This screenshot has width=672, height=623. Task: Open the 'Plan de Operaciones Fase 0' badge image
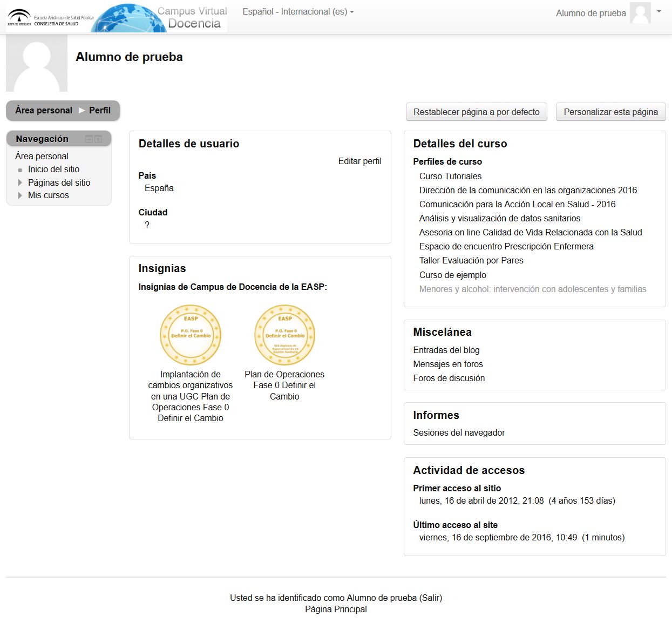click(284, 335)
